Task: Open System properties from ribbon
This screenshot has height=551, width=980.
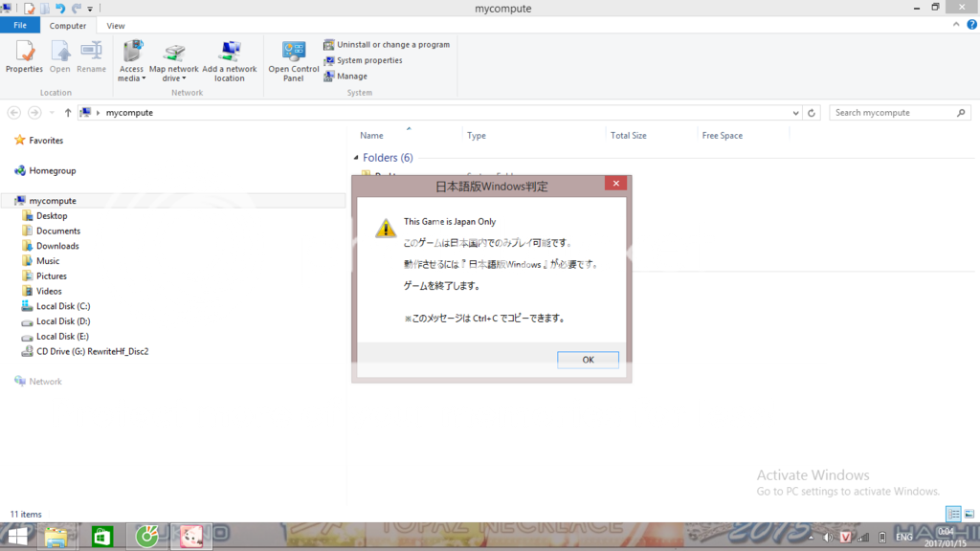Action: [363, 60]
